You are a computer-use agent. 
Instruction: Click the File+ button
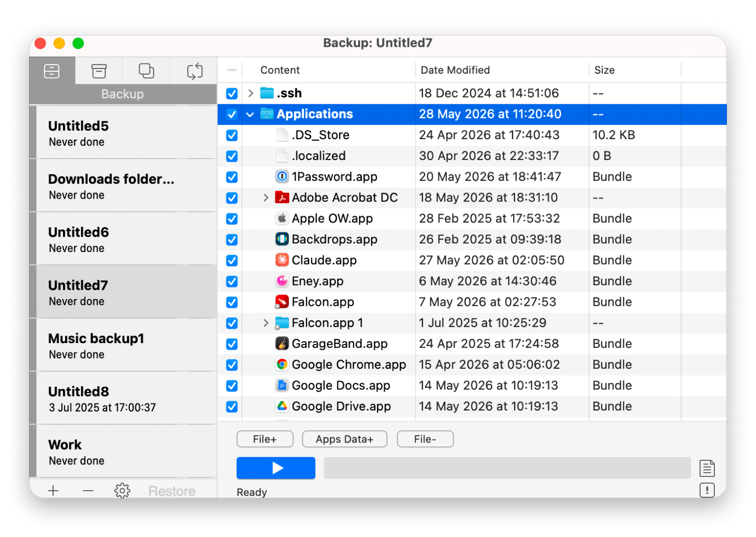click(265, 439)
